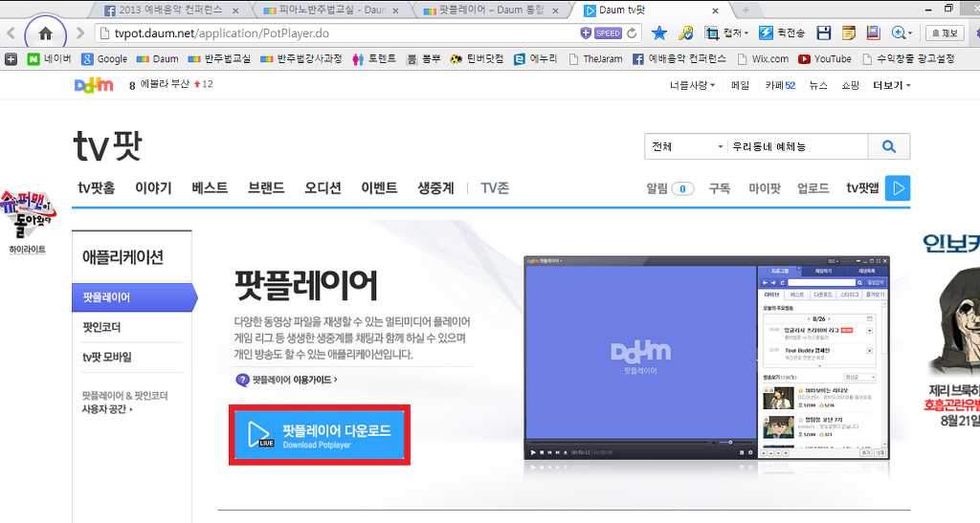980x523 pixels.
Task: Open the 전체 search category dropdown
Action: (686, 146)
